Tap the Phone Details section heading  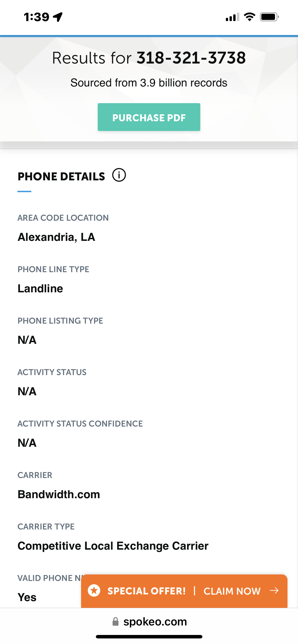tap(61, 176)
